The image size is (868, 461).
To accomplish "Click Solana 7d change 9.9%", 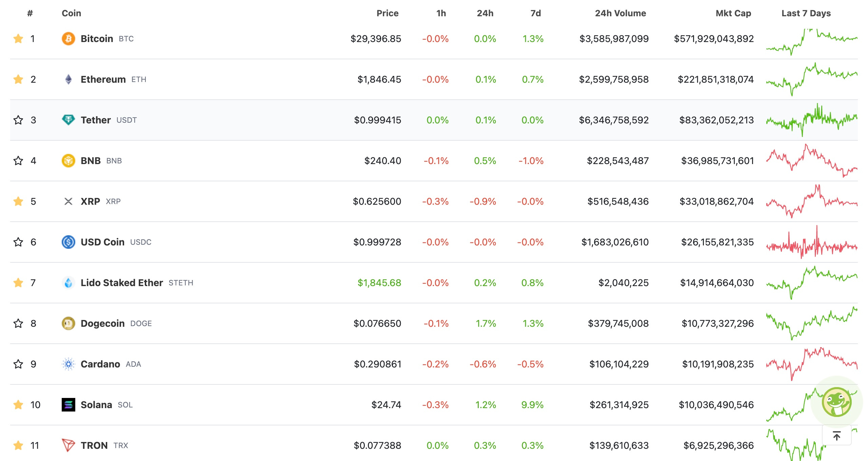I will pyautogui.click(x=532, y=405).
